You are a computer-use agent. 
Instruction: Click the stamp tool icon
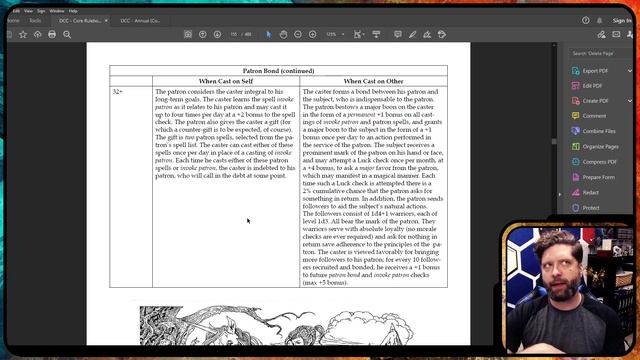pos(442,35)
